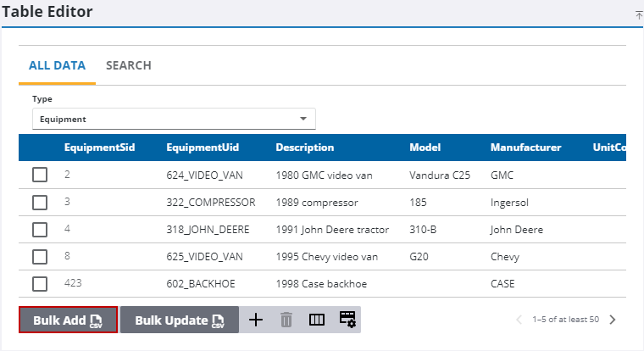The image size is (644, 351).
Task: Collapse the Table Editor panel with the top arrow
Action: pos(638,14)
